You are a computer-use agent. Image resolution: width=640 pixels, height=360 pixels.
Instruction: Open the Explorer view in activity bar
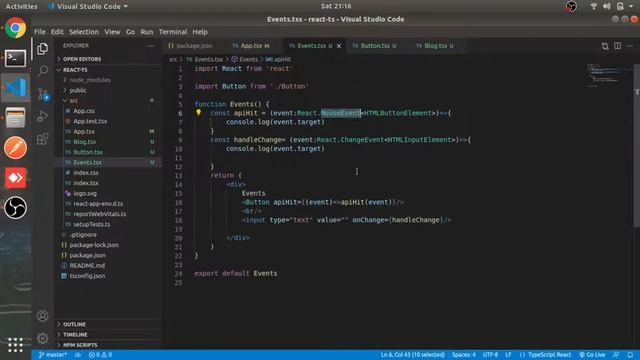(x=42, y=49)
